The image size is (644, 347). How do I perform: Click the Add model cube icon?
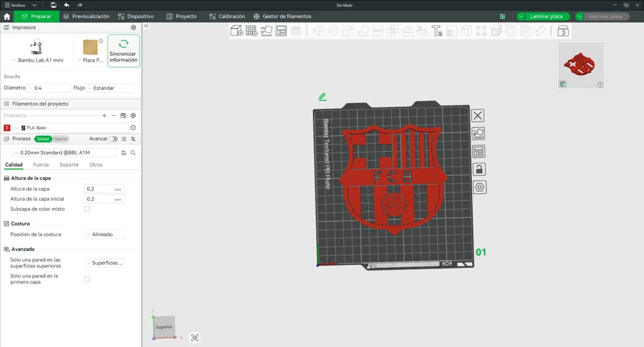pyautogui.click(x=236, y=31)
